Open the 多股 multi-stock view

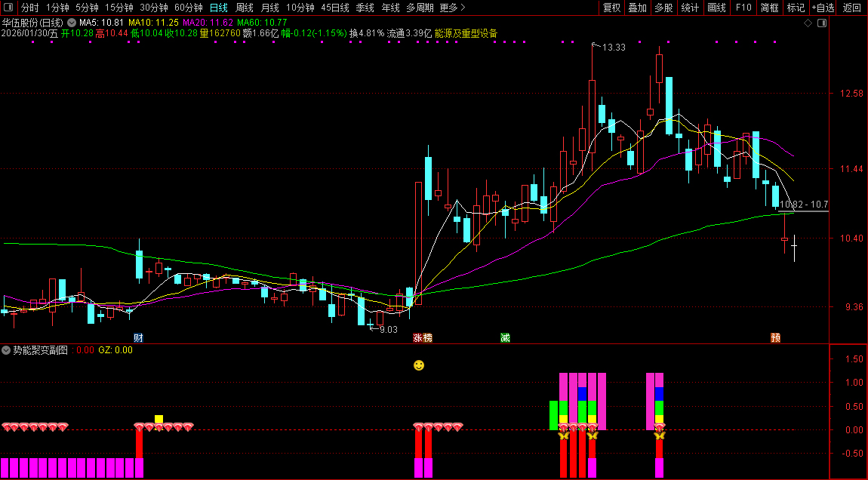click(x=663, y=8)
